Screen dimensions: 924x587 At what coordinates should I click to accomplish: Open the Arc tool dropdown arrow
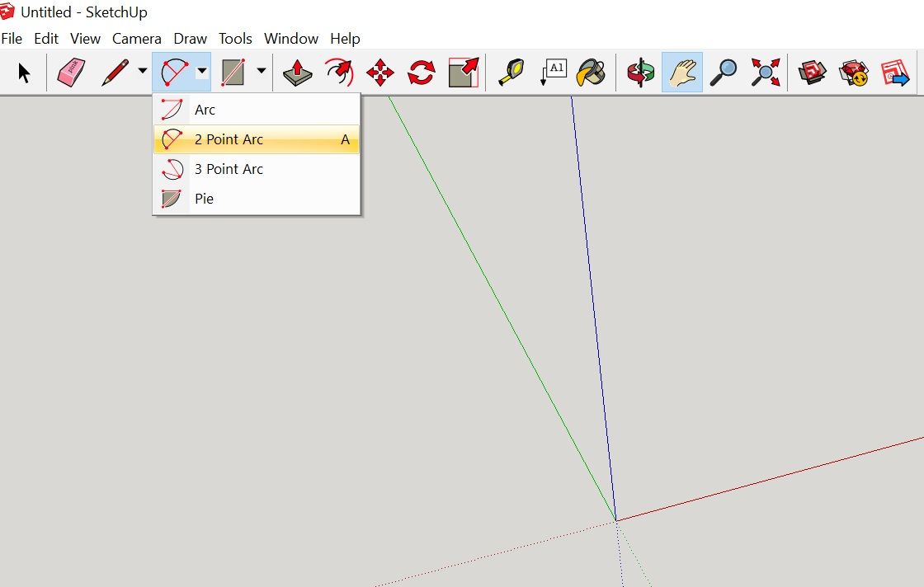[202, 73]
